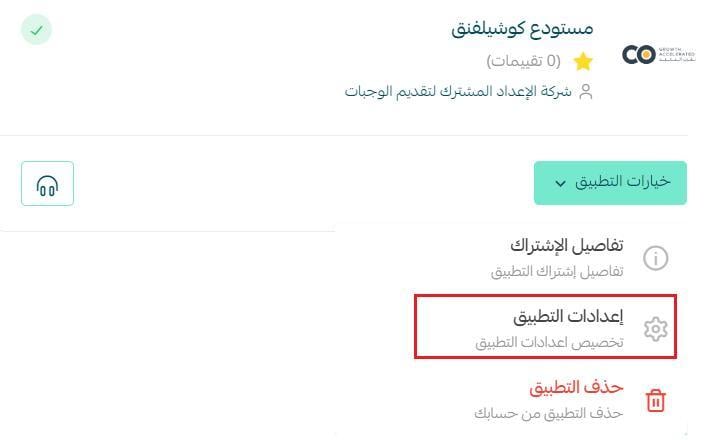Open the إعدادات التطبيق menu entry
Image resolution: width=708 pixels, height=440 pixels.
click(545, 327)
